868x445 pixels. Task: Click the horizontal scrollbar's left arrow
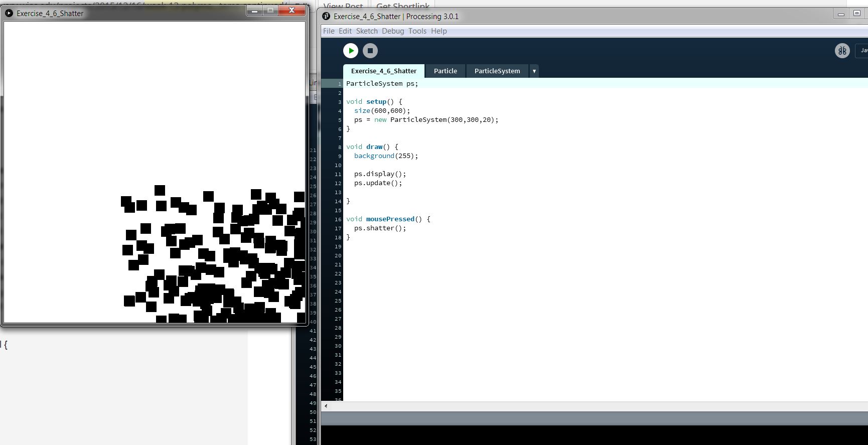tap(326, 406)
